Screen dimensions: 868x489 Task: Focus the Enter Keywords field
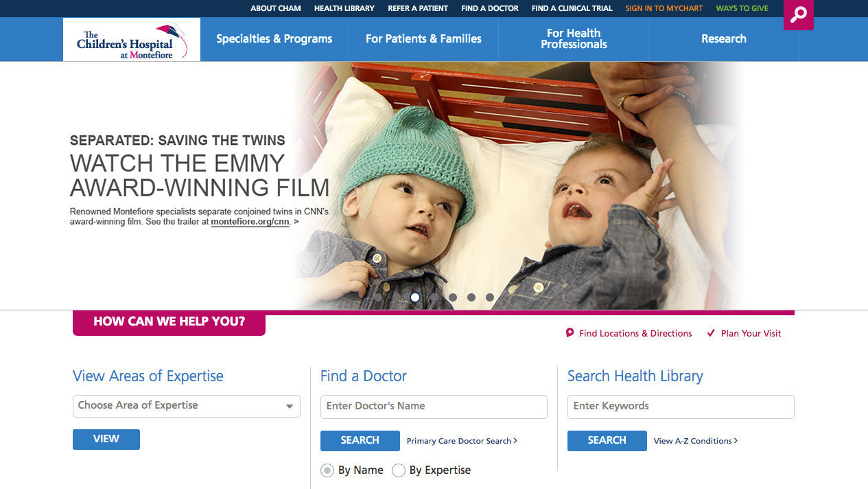pyautogui.click(x=681, y=407)
